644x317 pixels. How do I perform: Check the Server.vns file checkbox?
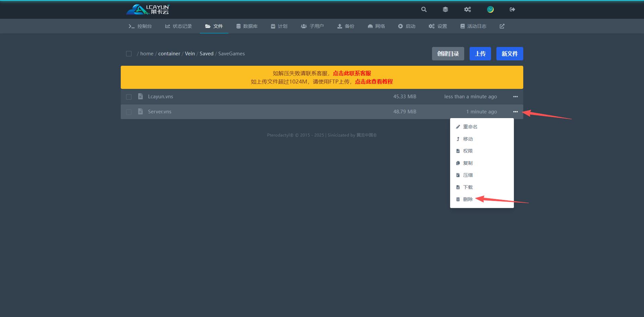coord(129,112)
